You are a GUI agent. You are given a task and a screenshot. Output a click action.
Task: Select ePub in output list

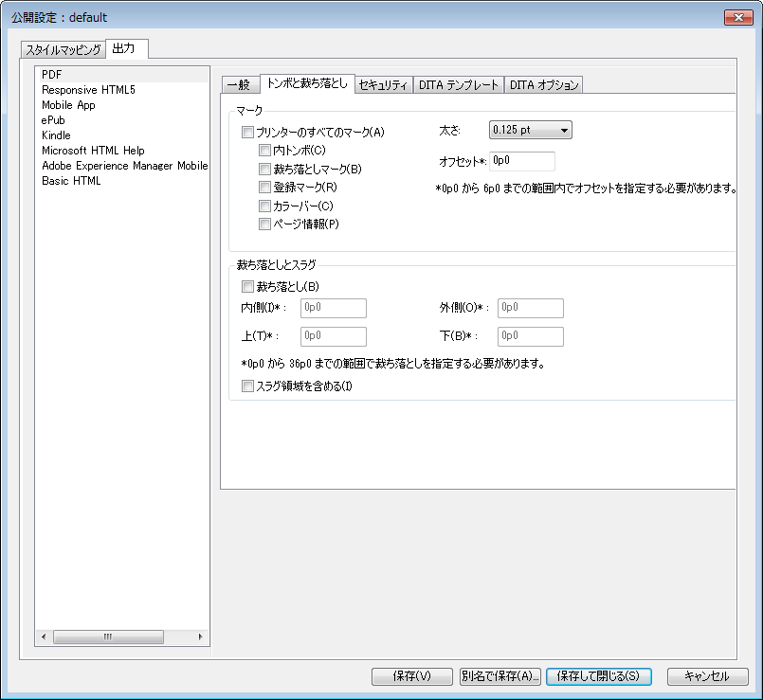click(53, 120)
